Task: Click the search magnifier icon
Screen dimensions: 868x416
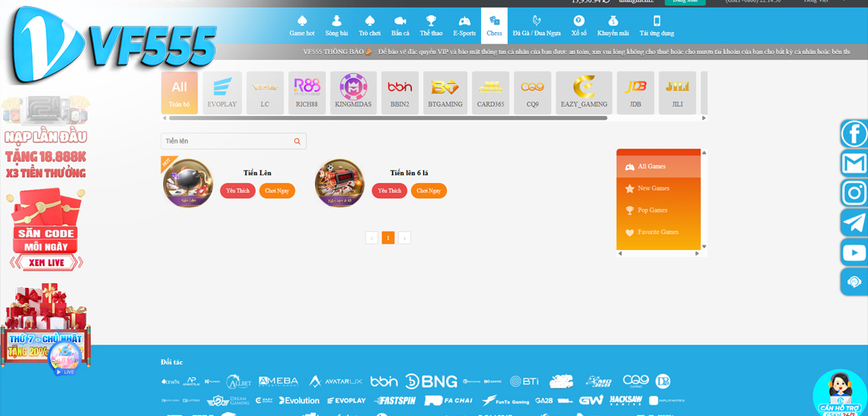Action: click(297, 141)
